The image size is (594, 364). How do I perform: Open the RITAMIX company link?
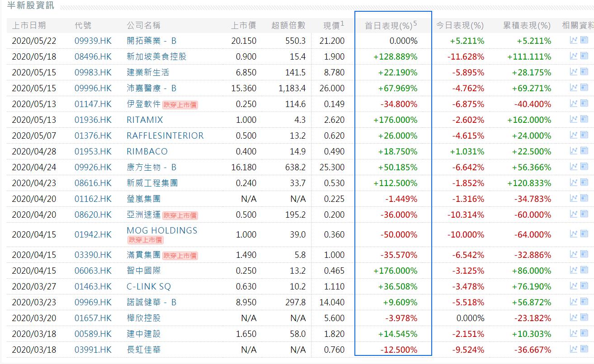pos(145,120)
